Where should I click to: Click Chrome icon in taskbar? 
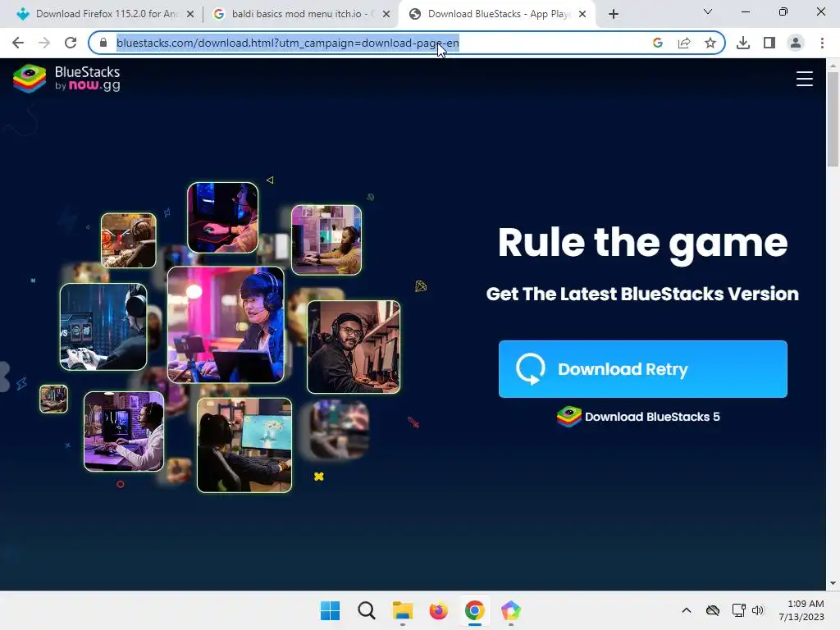tap(475, 610)
